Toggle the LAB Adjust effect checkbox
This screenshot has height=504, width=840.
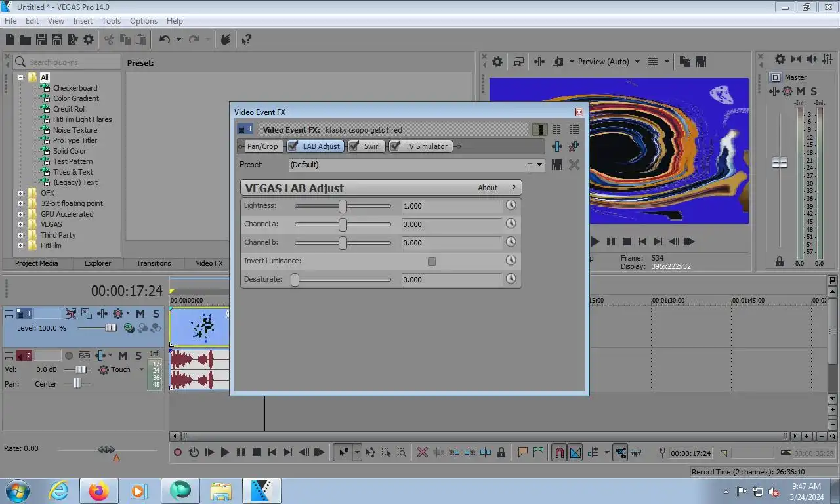pos(293,146)
